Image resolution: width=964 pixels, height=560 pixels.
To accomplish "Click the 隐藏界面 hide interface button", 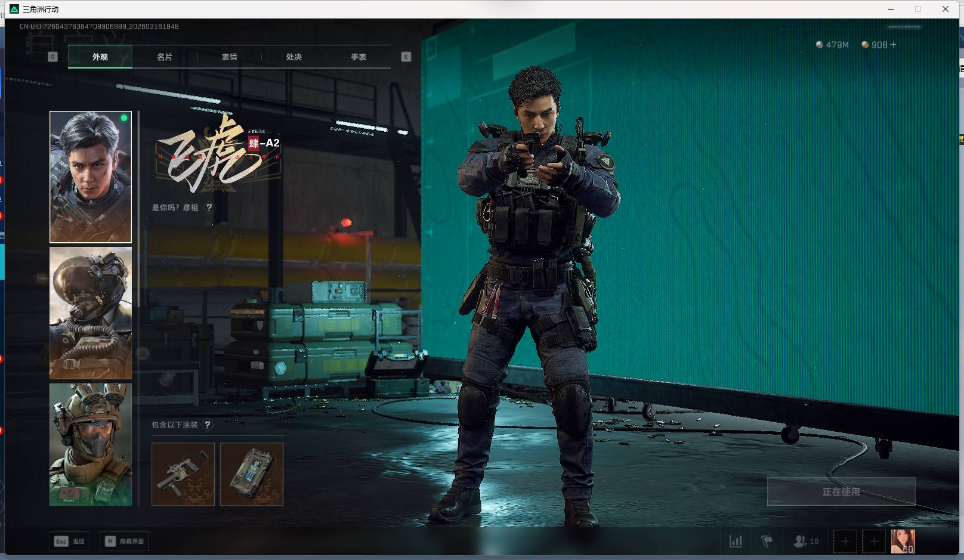I will [x=125, y=542].
